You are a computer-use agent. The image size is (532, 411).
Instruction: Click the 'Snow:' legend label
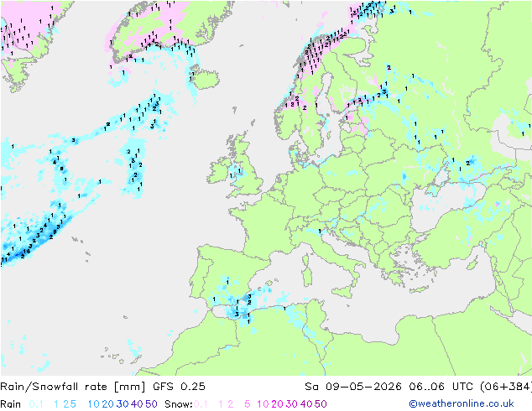[x=179, y=404]
